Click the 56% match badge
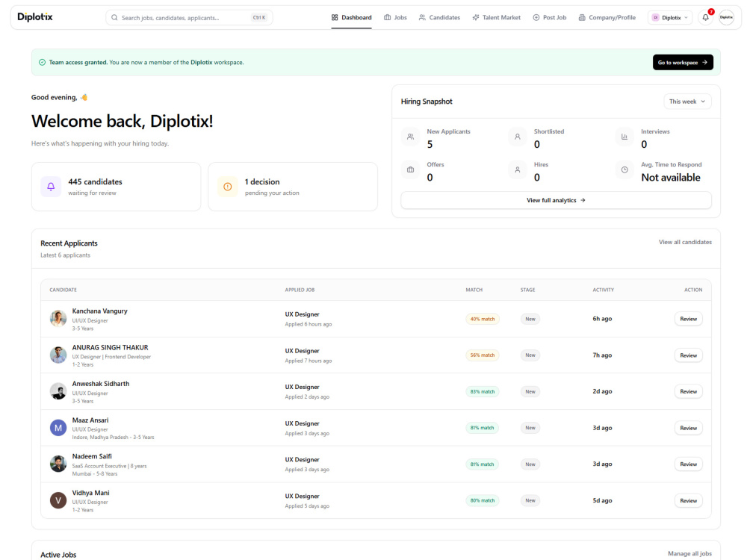Screen dimensions: 747x560 coord(482,355)
